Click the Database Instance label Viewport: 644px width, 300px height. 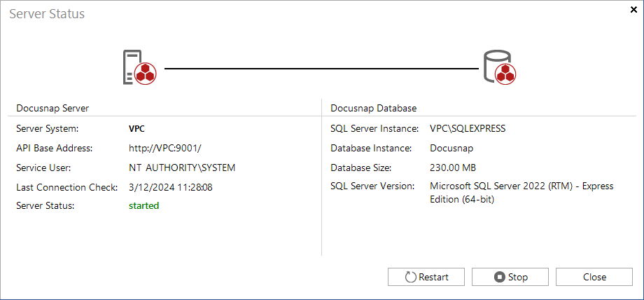point(371,148)
